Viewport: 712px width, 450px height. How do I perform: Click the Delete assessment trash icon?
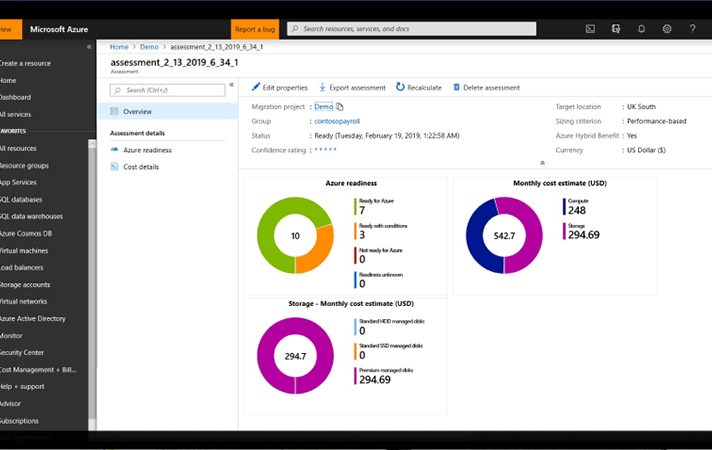pyautogui.click(x=456, y=87)
